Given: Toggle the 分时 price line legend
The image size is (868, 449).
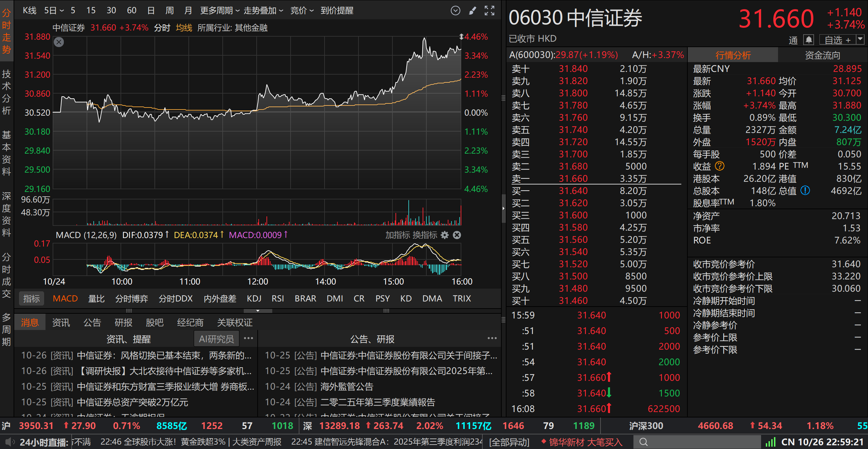Looking at the screenshot, I should [x=162, y=28].
